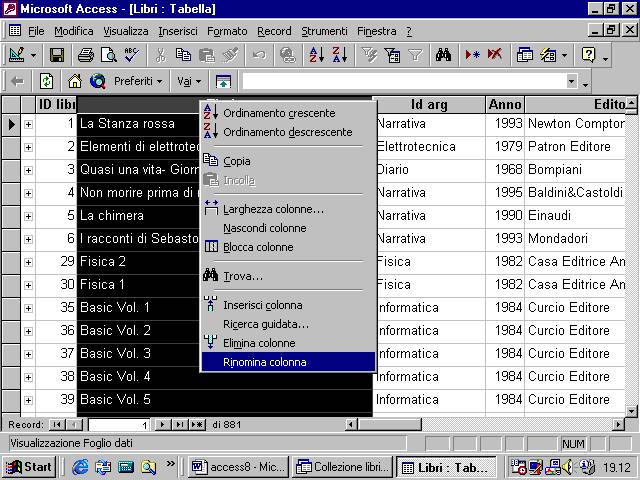
Task: Click horizontal scrollbar right arrow
Action: pyautogui.click(x=618, y=425)
